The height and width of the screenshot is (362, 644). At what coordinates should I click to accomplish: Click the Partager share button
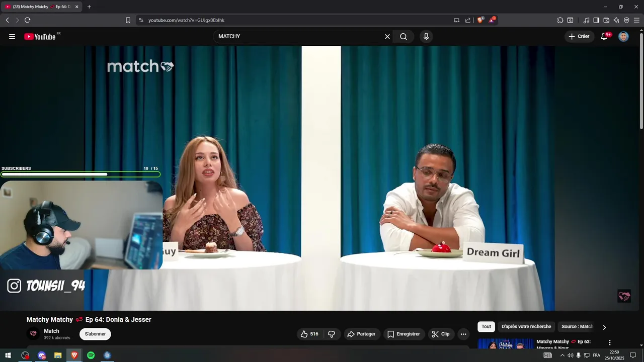[x=361, y=334]
